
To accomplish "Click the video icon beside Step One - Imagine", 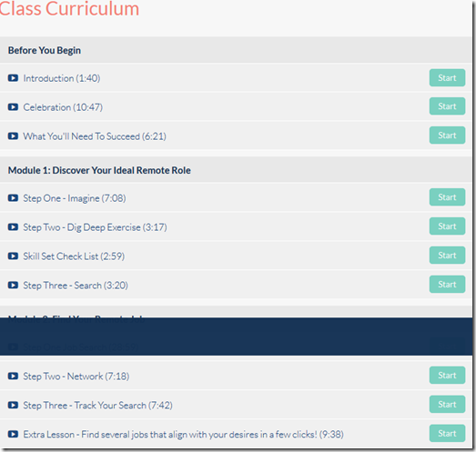I will coord(13,198).
